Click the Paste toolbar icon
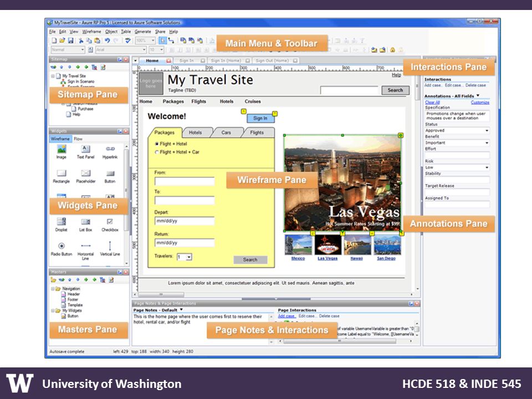The height and width of the screenshot is (399, 532). [98, 40]
